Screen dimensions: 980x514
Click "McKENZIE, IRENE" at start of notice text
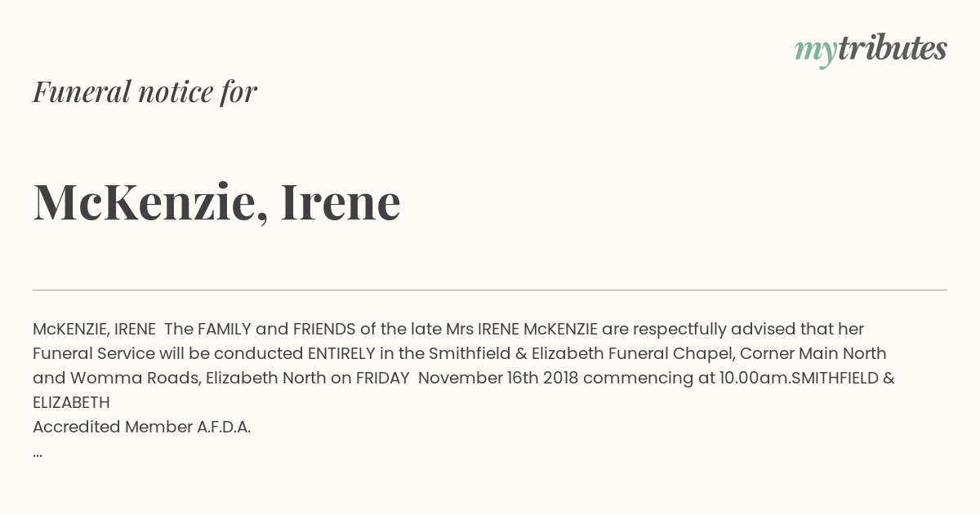point(94,330)
